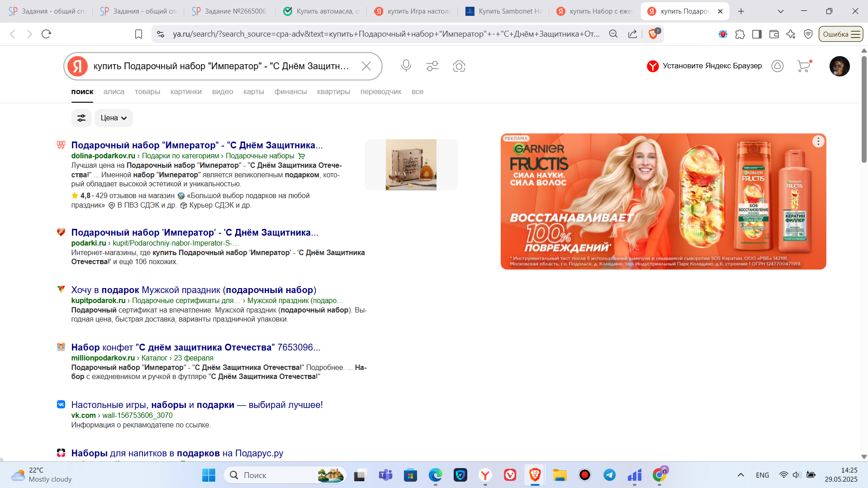Viewport: 868px width, 488px height.
Task: Open переводчик search tab
Action: tap(381, 91)
